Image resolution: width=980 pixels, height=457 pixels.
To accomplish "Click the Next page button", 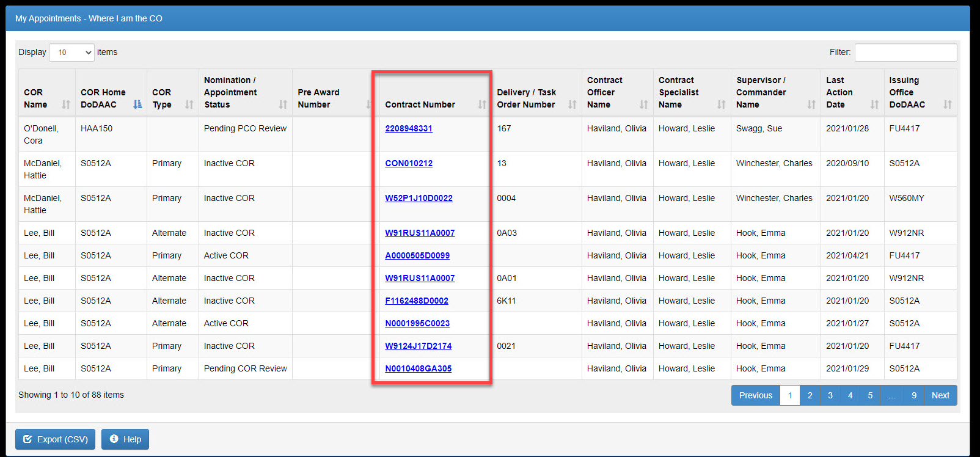I will pyautogui.click(x=940, y=395).
